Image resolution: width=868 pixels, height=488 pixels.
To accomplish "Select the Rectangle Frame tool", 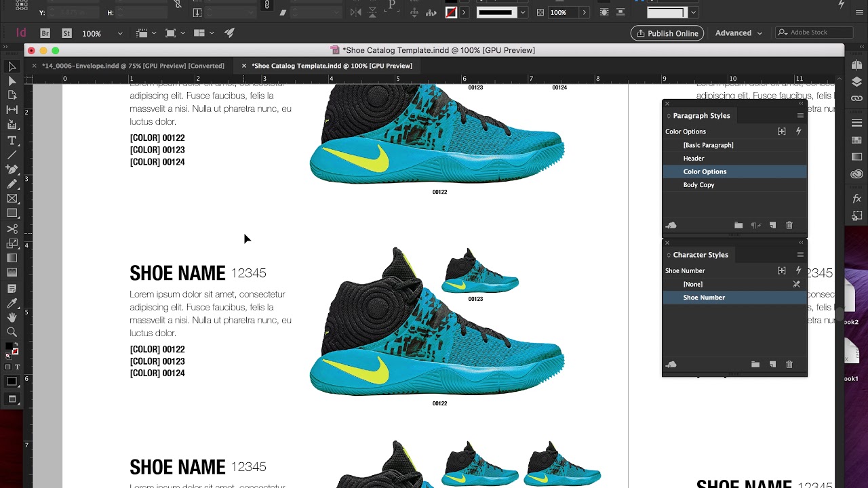I will tap(12, 199).
